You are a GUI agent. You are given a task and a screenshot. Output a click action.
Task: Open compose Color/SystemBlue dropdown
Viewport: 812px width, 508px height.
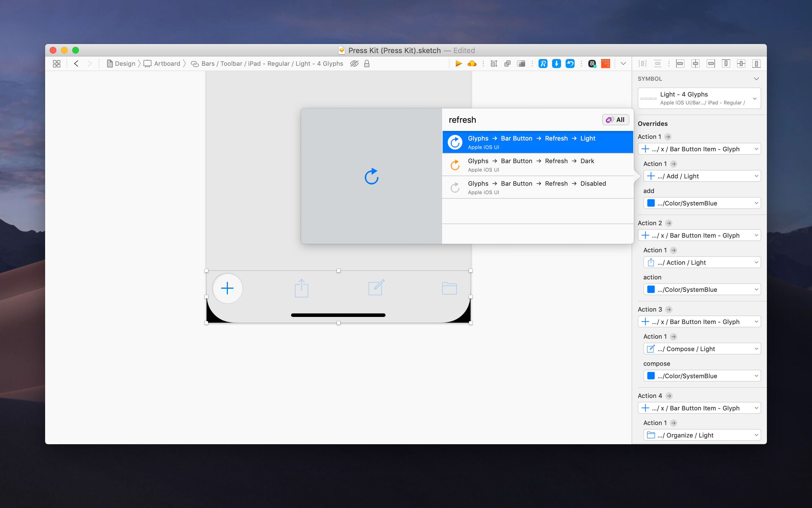point(702,376)
